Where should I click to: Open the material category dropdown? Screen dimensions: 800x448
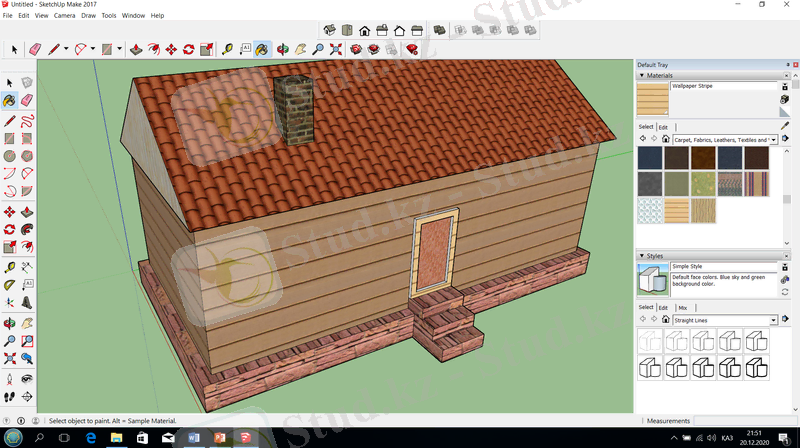tap(773, 140)
